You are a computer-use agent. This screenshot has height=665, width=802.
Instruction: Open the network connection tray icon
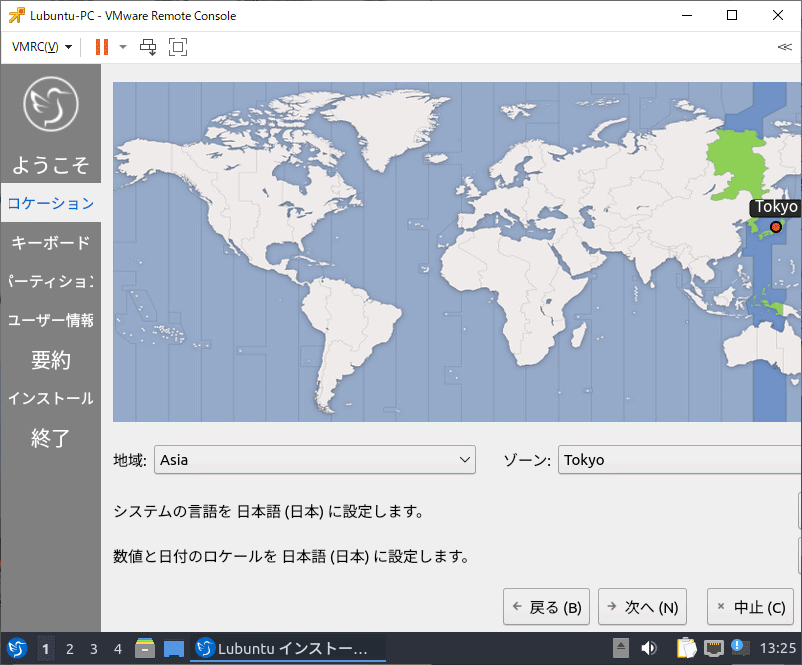click(714, 649)
